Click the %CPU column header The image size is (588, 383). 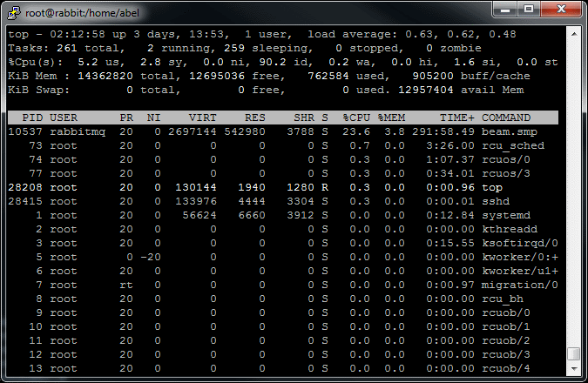356,118
